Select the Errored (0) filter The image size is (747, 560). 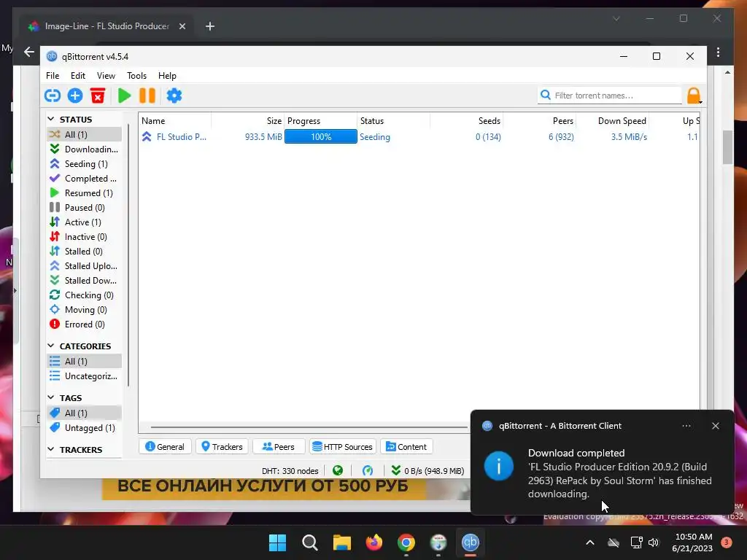tap(85, 324)
